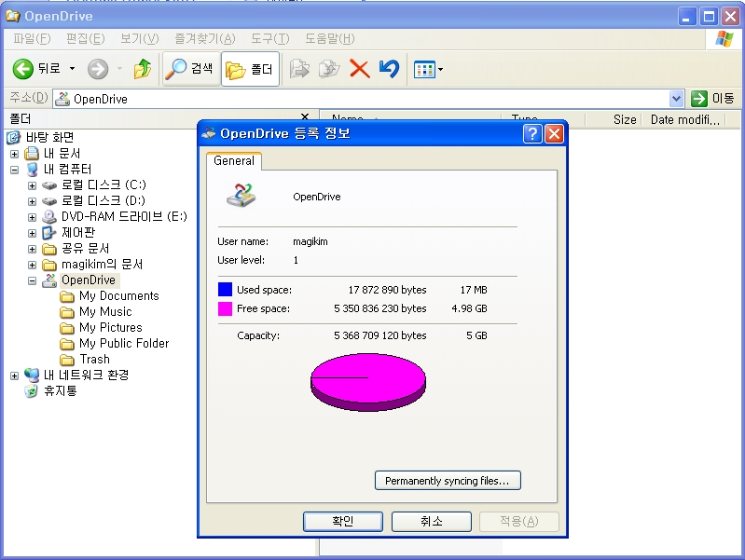Select the My Documents (내 문서) tree icon

coord(32,154)
